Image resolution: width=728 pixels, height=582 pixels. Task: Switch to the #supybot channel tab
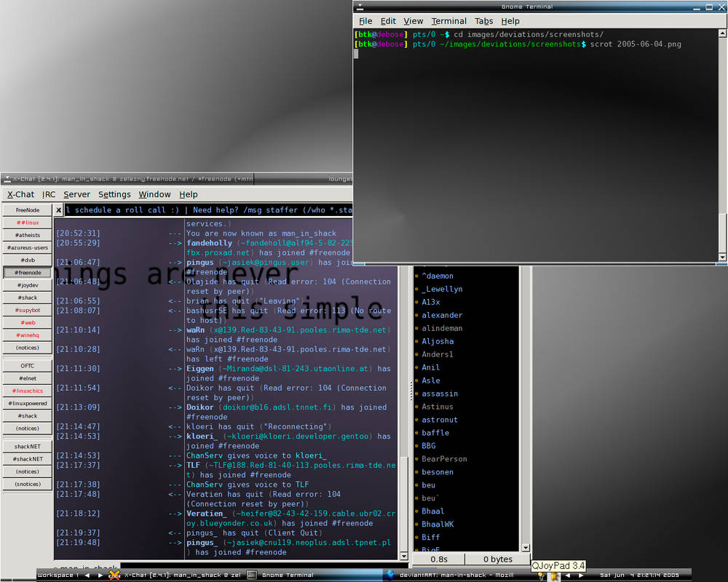tap(28, 311)
